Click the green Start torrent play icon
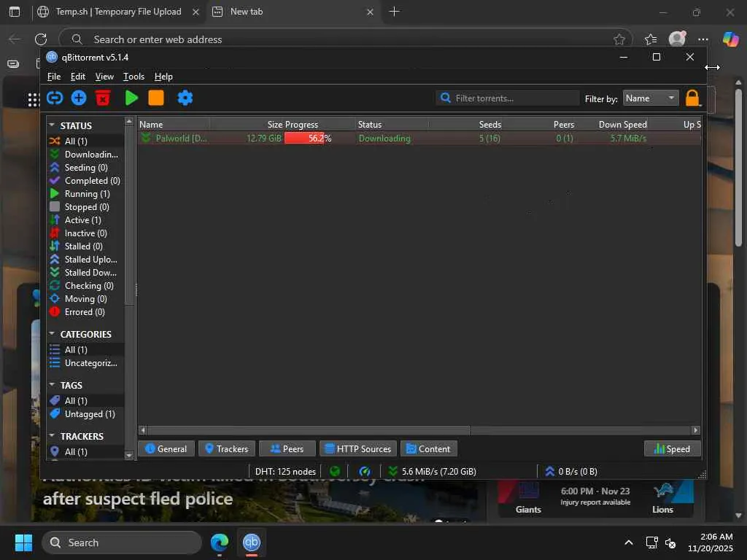This screenshot has height=560, width=747. [x=131, y=98]
